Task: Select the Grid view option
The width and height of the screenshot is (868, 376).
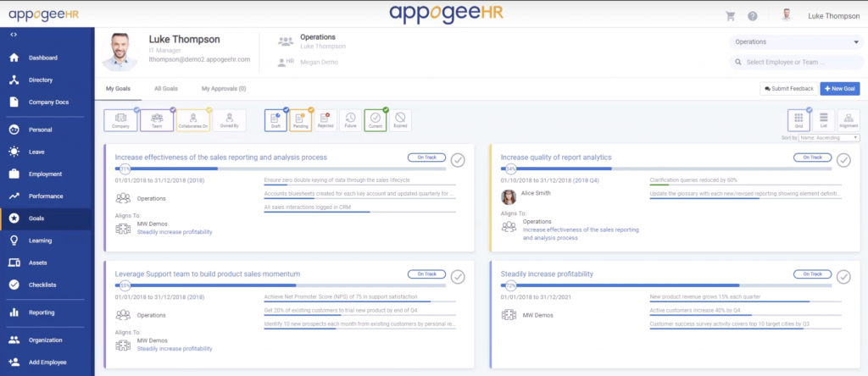Action: coord(798,120)
